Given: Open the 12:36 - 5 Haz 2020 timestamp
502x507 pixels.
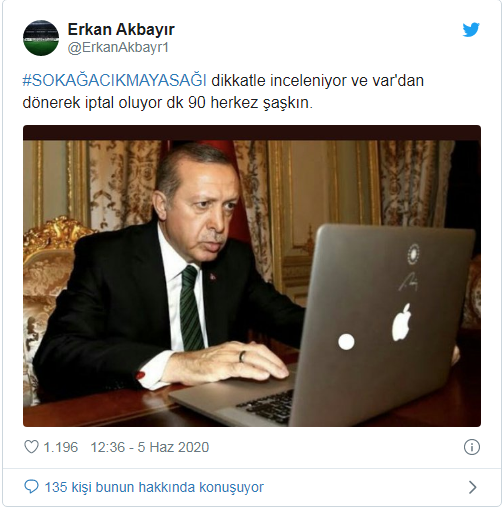Looking at the screenshot, I should 150,447.
